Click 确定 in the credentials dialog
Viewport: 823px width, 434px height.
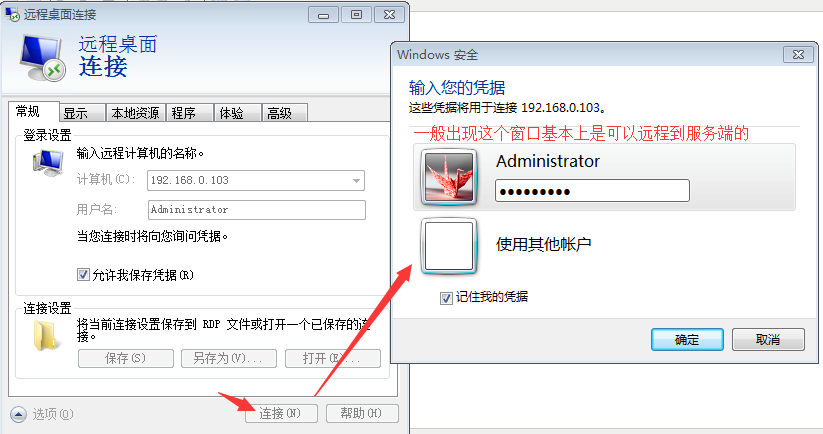pos(687,340)
